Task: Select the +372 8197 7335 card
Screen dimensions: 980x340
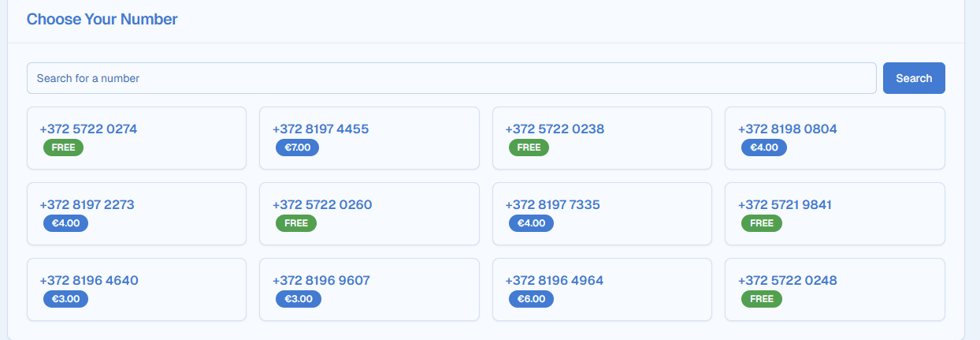Action: [602, 213]
